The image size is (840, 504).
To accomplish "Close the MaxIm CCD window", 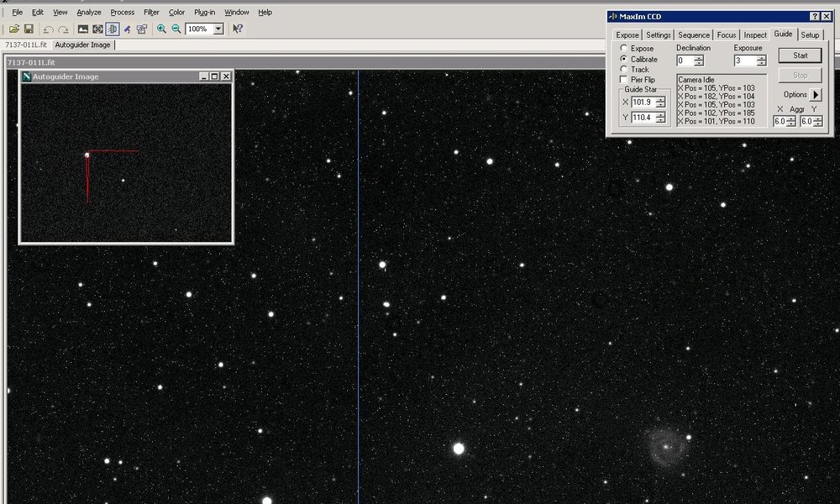I will click(827, 17).
